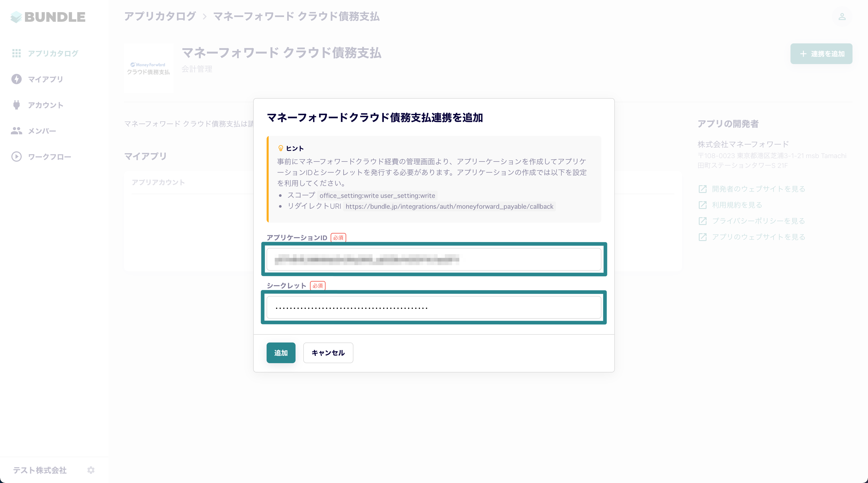Click the マネーフォワード クラウド債務支払 breadcrumb

point(296,16)
